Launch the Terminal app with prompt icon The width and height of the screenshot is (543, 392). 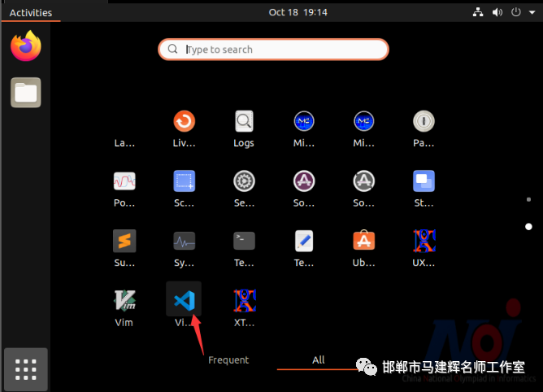(244, 241)
